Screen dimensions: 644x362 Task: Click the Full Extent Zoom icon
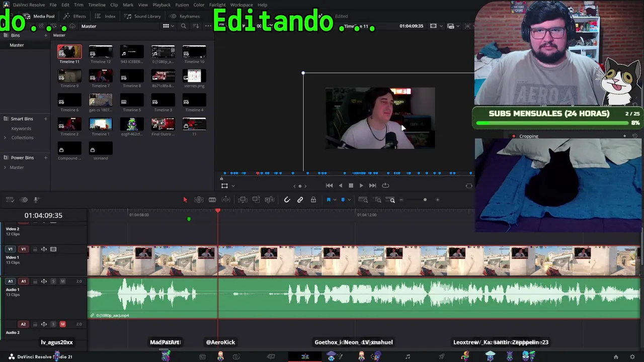363,200
